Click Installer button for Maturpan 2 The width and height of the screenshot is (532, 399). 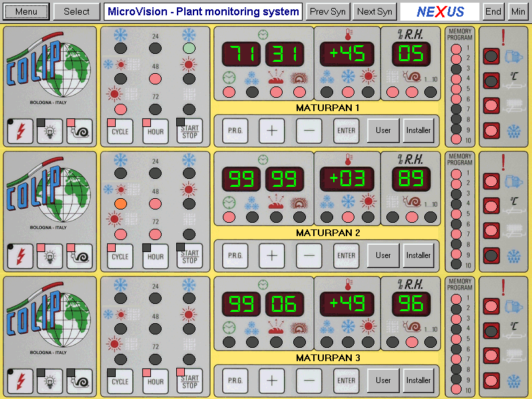click(x=418, y=255)
